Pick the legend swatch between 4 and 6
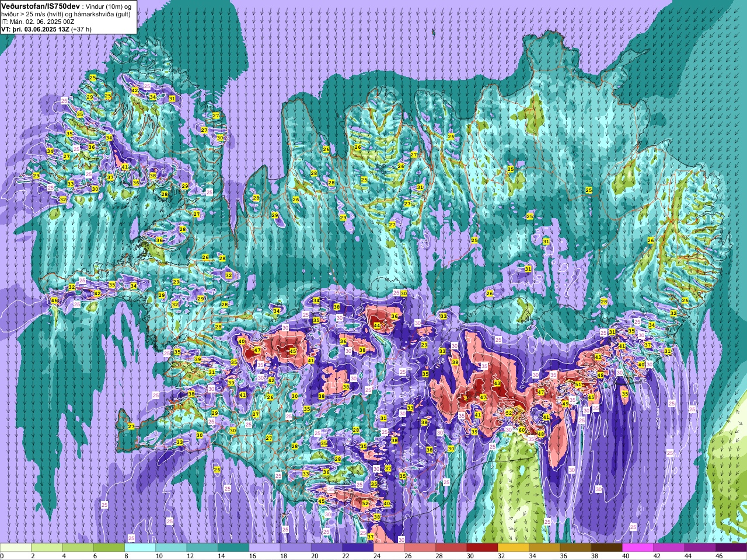This screenshot has height=560, width=747. pyautogui.click(x=78, y=548)
